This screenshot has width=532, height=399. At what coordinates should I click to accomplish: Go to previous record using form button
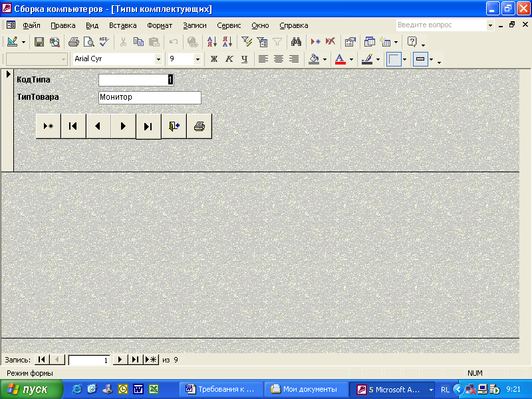98,126
